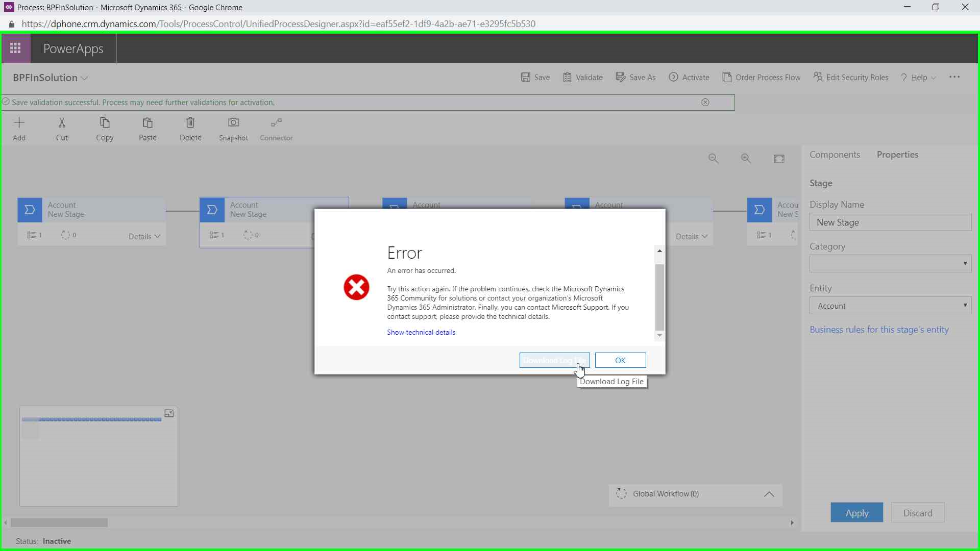This screenshot has height=551, width=980.
Task: Click the Add plus icon
Action: click(x=19, y=123)
